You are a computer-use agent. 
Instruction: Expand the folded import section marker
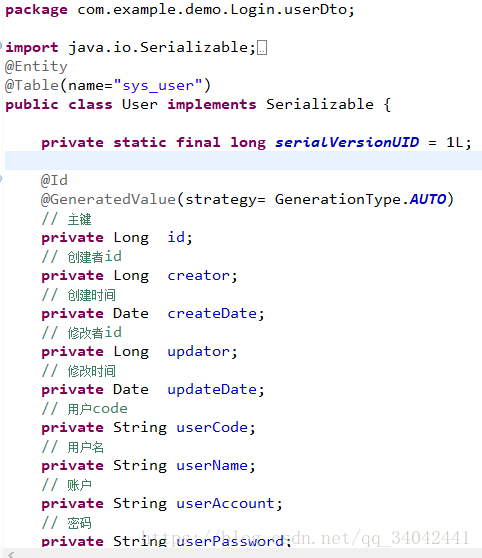pyautogui.click(x=1, y=46)
